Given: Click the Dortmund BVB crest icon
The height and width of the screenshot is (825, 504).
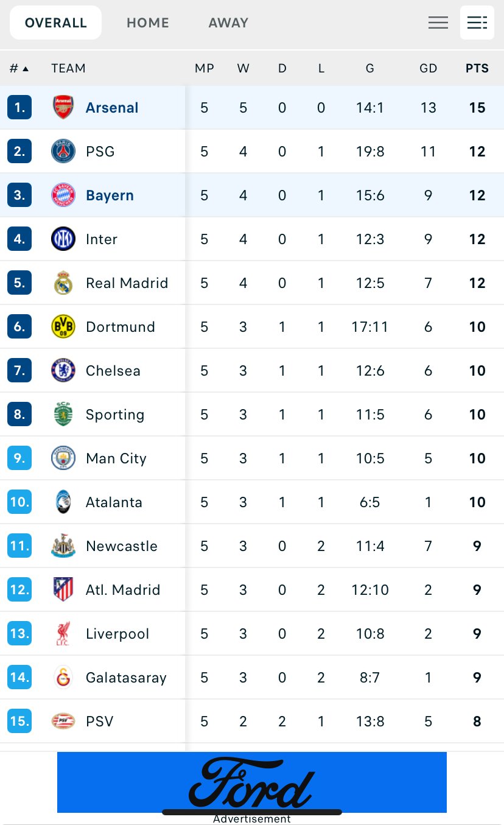Looking at the screenshot, I should pyautogui.click(x=63, y=327).
